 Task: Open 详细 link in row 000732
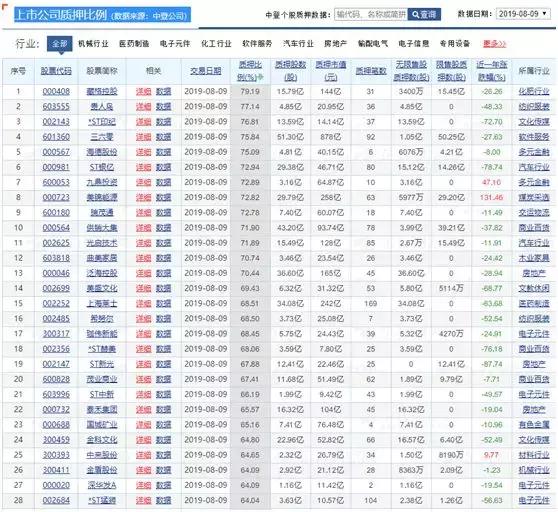click(x=143, y=410)
